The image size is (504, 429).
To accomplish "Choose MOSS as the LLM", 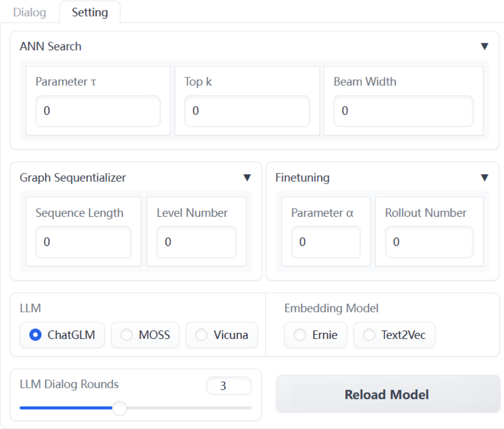I will tap(127, 335).
